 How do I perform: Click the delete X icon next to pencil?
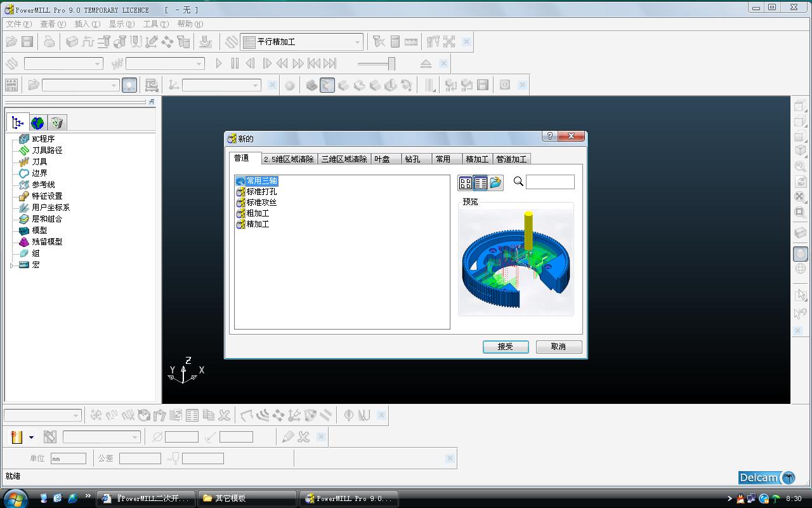tap(303, 437)
